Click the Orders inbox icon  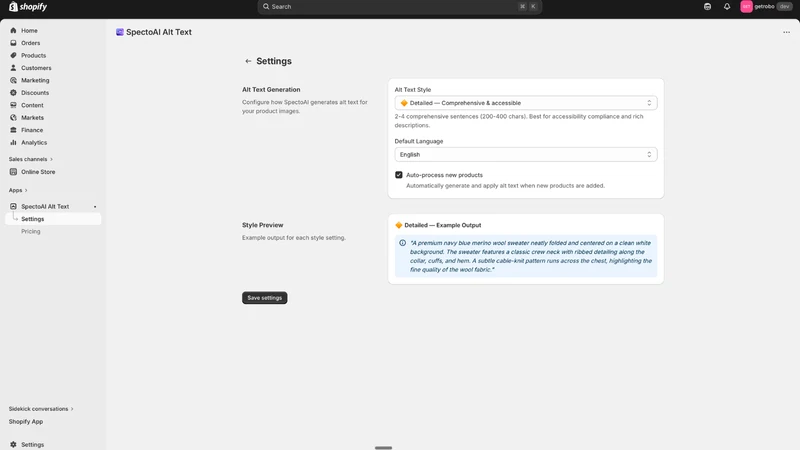(x=13, y=43)
